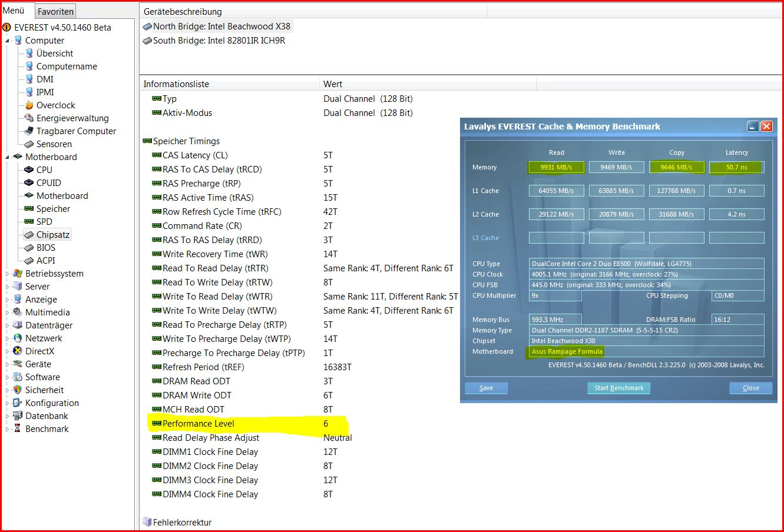The width and height of the screenshot is (784, 532).
Task: Click the DMI tree icon
Action: click(x=29, y=79)
